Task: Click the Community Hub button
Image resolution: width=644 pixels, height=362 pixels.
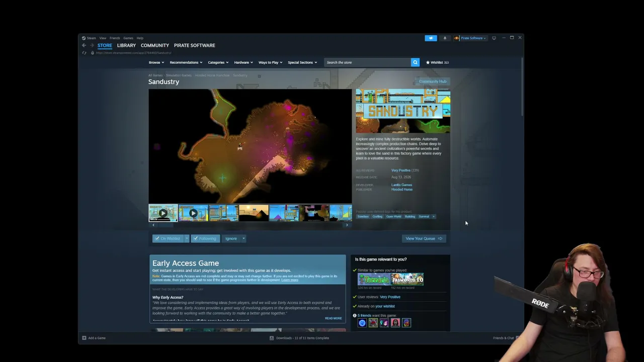Action: click(x=432, y=81)
